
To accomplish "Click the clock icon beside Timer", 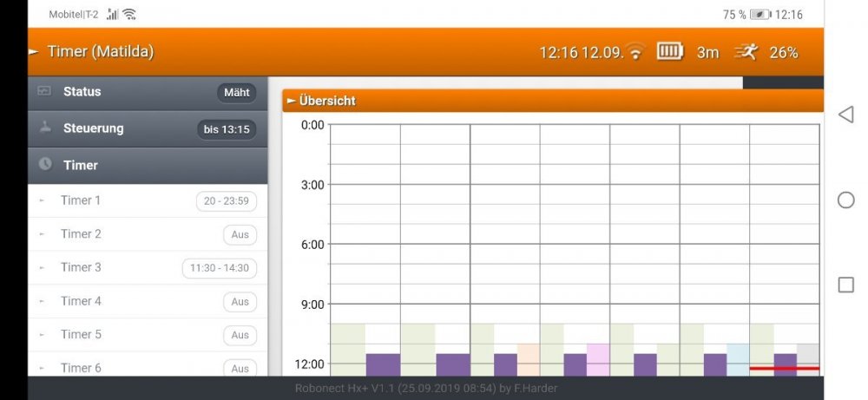I will 45,165.
